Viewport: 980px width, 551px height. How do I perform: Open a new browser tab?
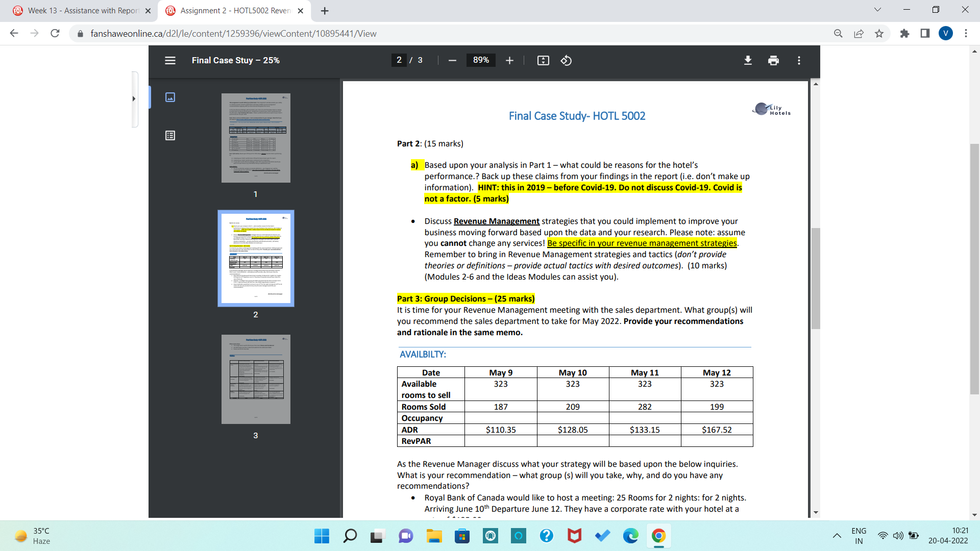(325, 10)
